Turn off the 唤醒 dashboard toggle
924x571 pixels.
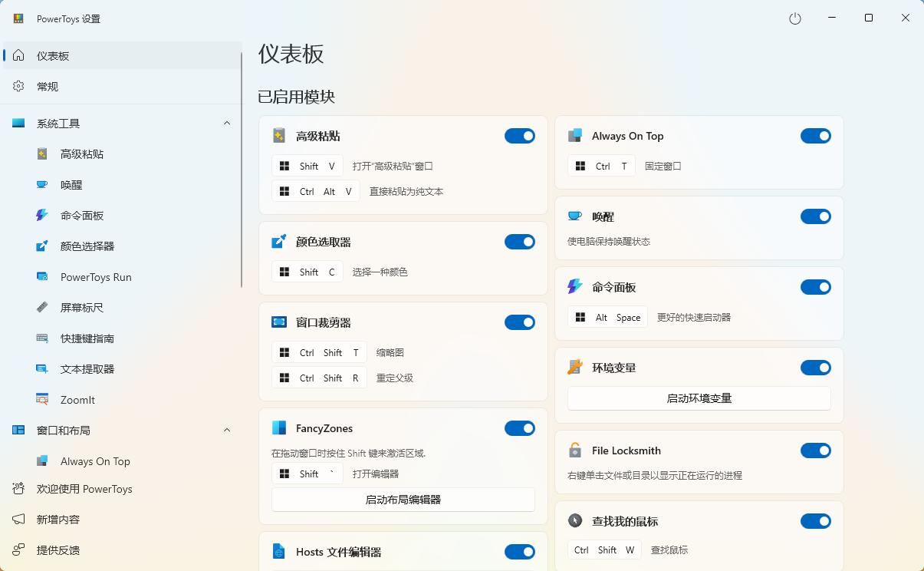point(816,216)
